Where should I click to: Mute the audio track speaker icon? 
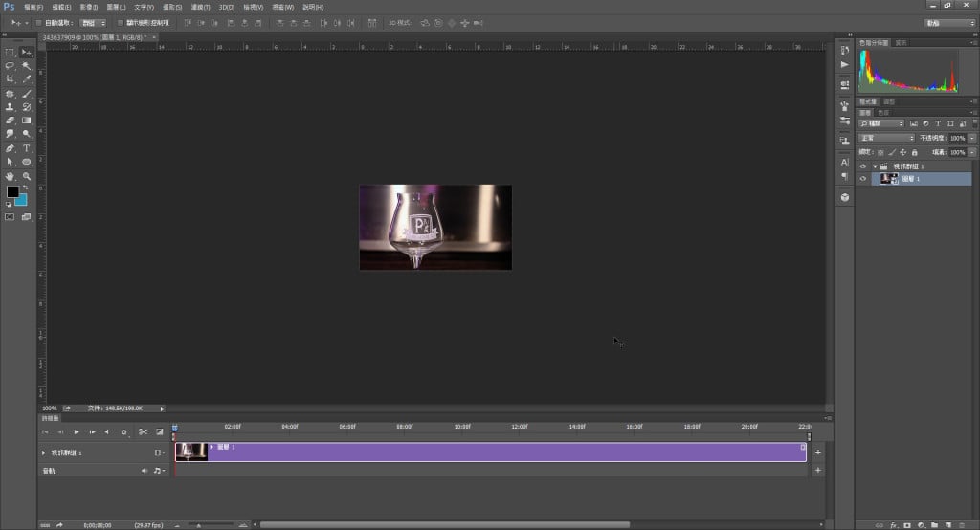(145, 471)
